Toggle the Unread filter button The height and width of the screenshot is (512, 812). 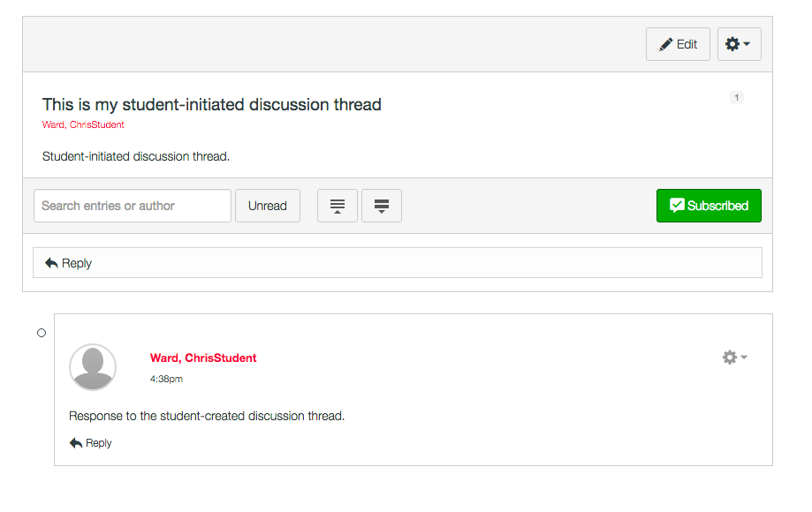[x=267, y=206]
